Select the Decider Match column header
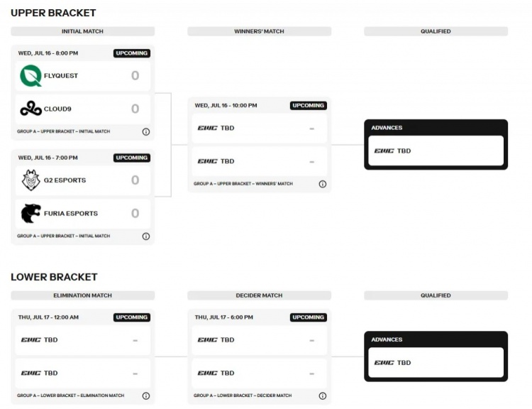The image size is (532, 409). (259, 295)
